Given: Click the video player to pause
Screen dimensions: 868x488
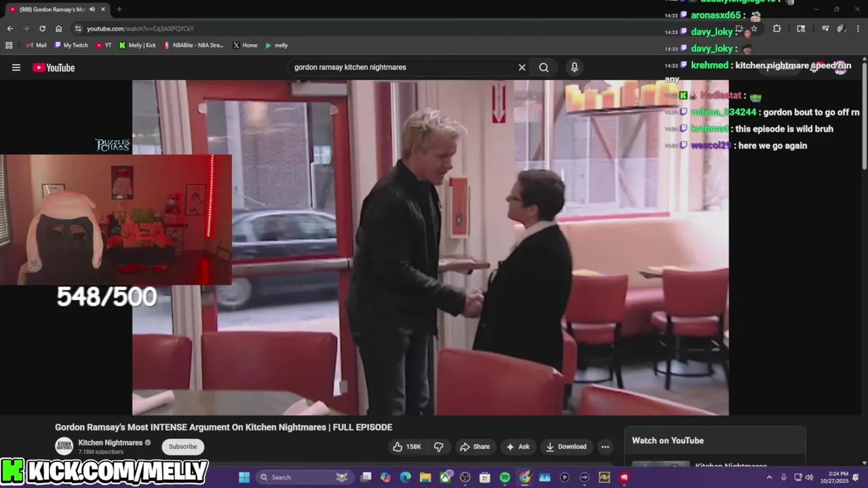Looking at the screenshot, I should (x=431, y=247).
